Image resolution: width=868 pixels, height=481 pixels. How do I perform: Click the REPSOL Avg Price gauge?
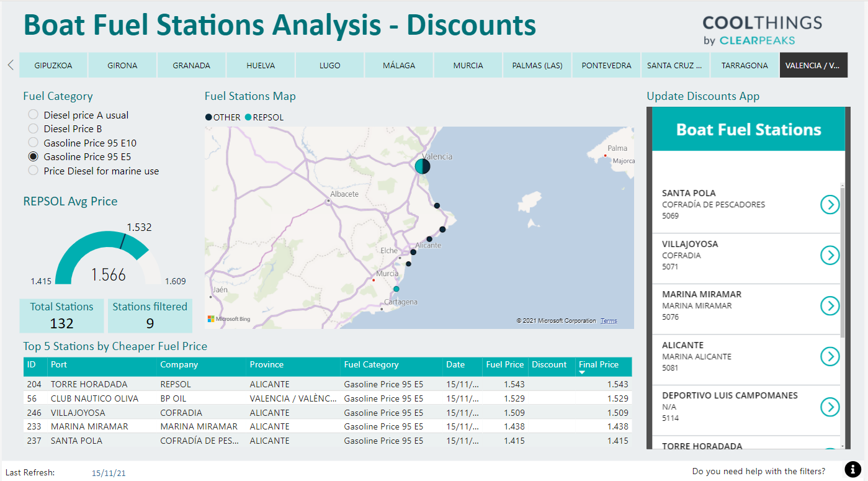(108, 258)
